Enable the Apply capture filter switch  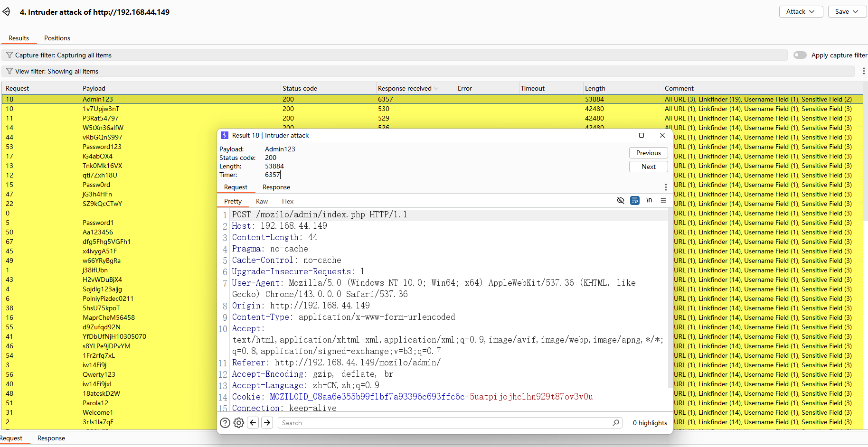(800, 55)
